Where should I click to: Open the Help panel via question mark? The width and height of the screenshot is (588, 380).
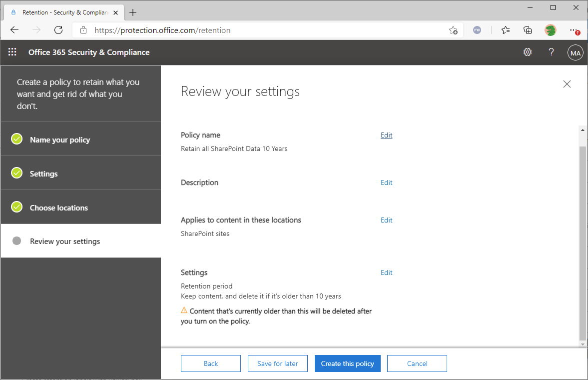click(551, 52)
